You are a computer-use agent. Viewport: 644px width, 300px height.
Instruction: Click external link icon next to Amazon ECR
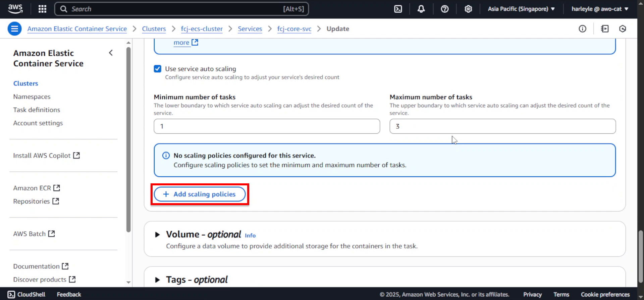pyautogui.click(x=57, y=188)
